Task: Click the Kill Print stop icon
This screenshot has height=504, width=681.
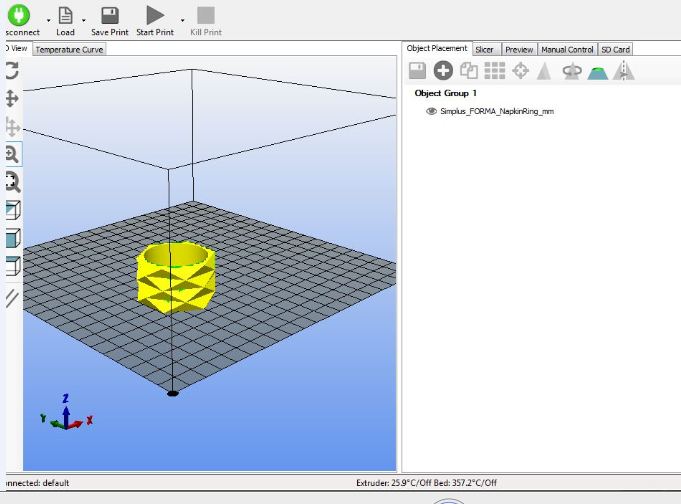Action: [206, 15]
